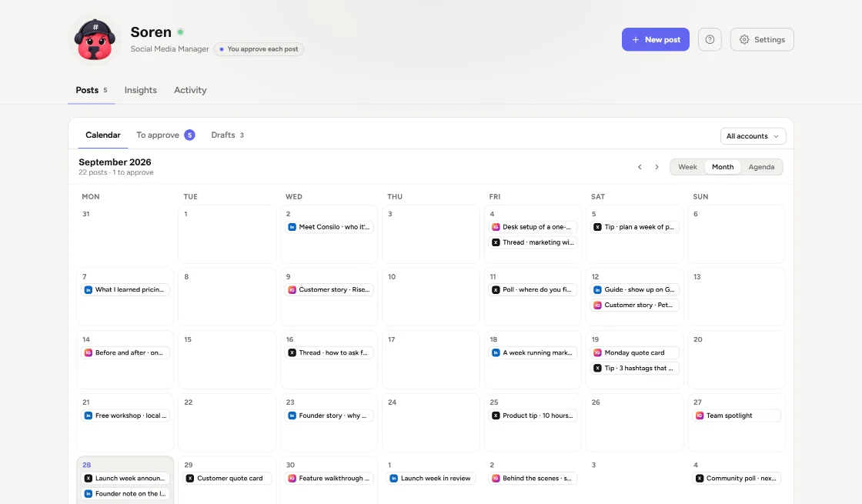Switch to Week view
The image size is (862, 504).
(687, 167)
